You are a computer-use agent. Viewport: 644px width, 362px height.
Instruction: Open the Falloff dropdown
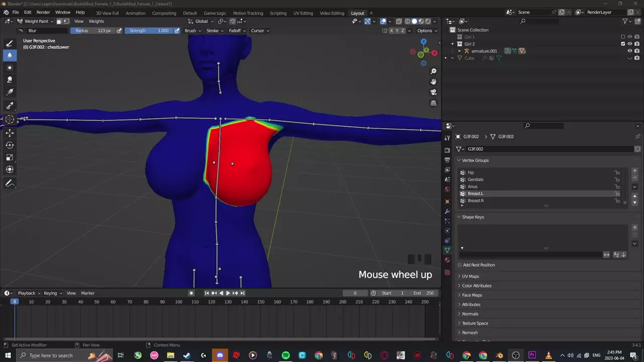click(236, 31)
